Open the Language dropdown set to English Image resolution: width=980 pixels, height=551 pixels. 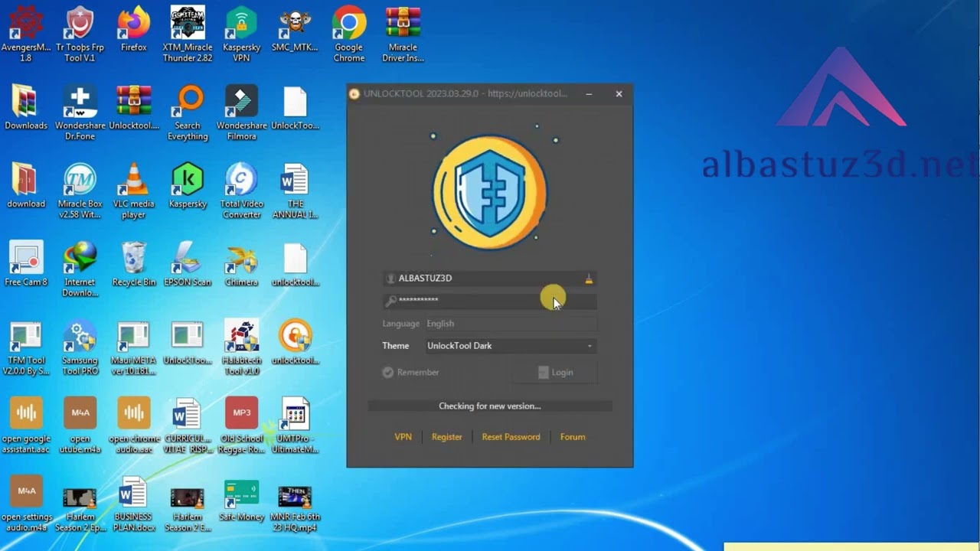pyautogui.click(x=511, y=324)
